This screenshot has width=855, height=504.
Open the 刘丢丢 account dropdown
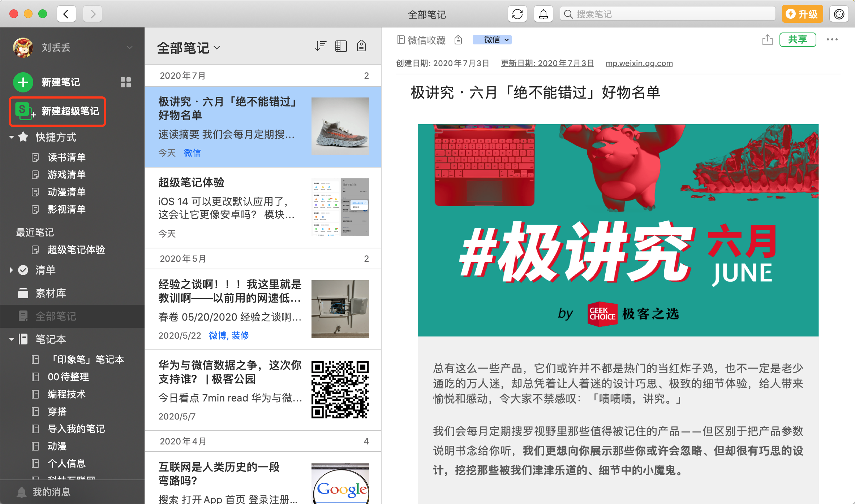point(129,47)
